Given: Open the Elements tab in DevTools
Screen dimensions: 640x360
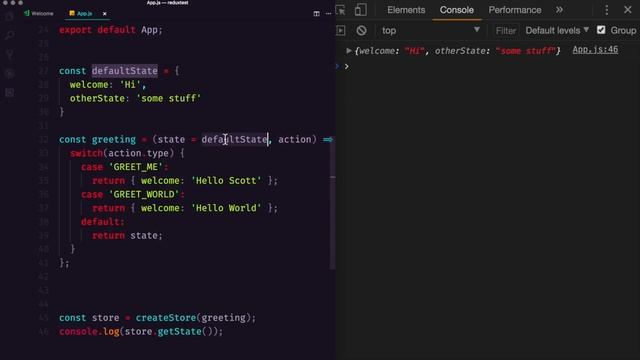Looking at the screenshot, I should (x=406, y=10).
